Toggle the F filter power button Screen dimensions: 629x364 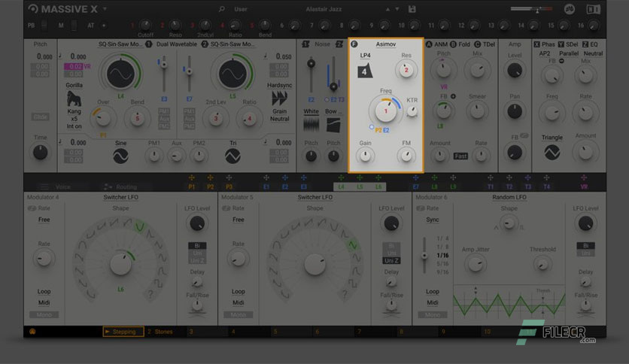click(x=354, y=44)
